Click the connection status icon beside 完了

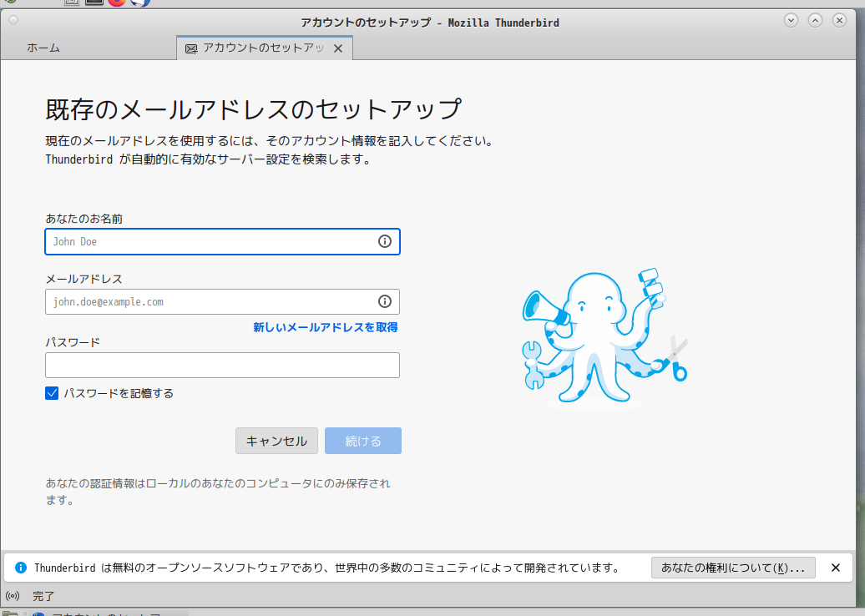click(13, 596)
